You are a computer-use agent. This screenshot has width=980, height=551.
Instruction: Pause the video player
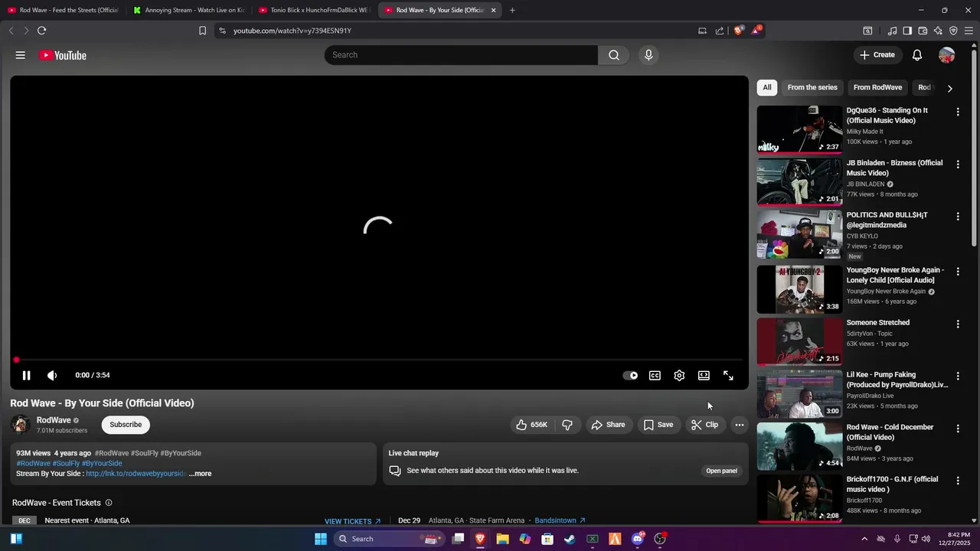(26, 375)
